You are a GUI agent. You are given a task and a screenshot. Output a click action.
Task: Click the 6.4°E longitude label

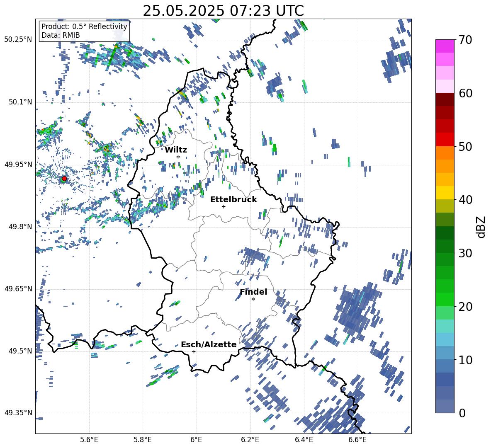point(304,440)
